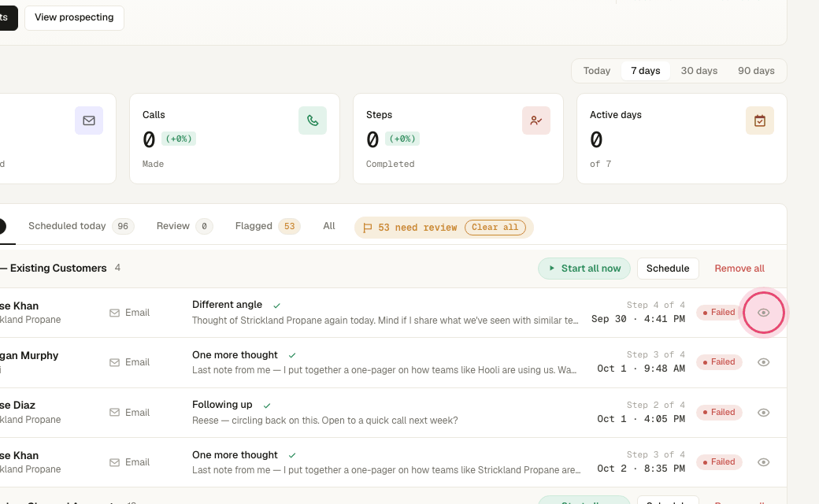Select the All tab
Image resolution: width=819 pixels, height=504 pixels.
329,226
